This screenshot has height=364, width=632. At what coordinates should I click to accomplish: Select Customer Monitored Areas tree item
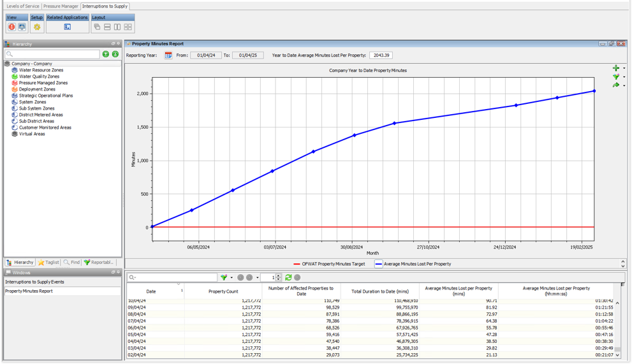pyautogui.click(x=45, y=127)
